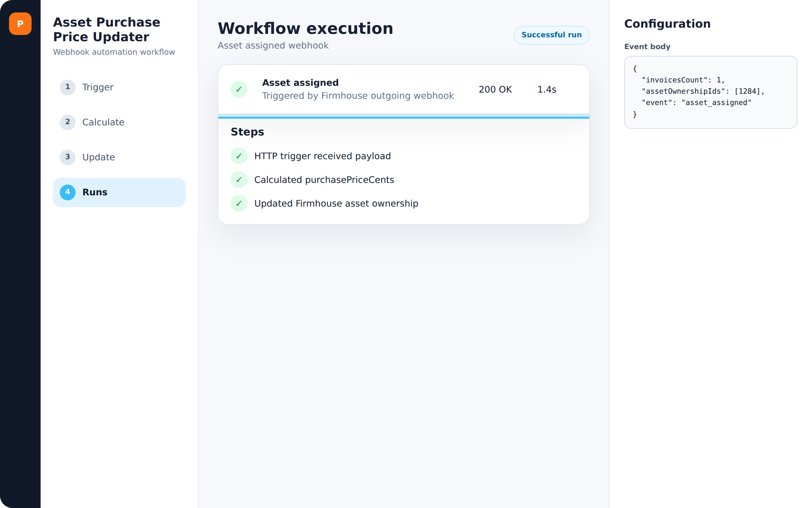Select the Asset assigned run title
Viewport: 812px width, 508px height.
pyautogui.click(x=300, y=83)
